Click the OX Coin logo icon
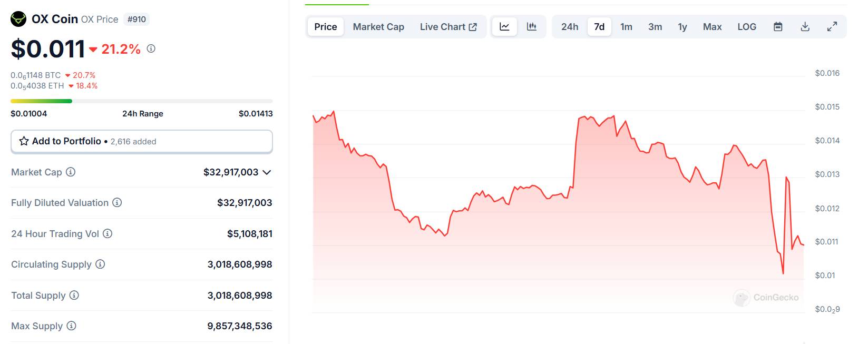 [18, 19]
